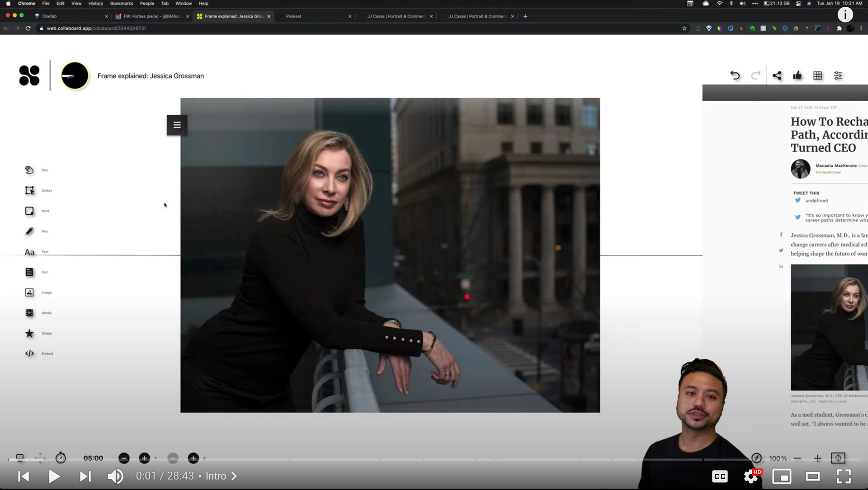Open the Bookmarks menu in menu bar
The height and width of the screenshot is (490, 868).
pyautogui.click(x=121, y=3)
